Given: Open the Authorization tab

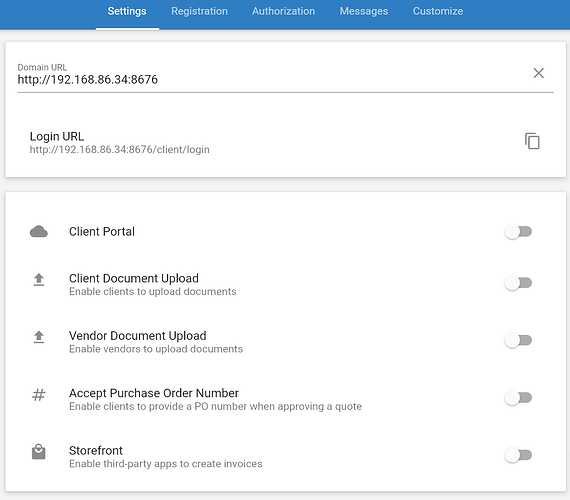Looking at the screenshot, I should point(284,11).
